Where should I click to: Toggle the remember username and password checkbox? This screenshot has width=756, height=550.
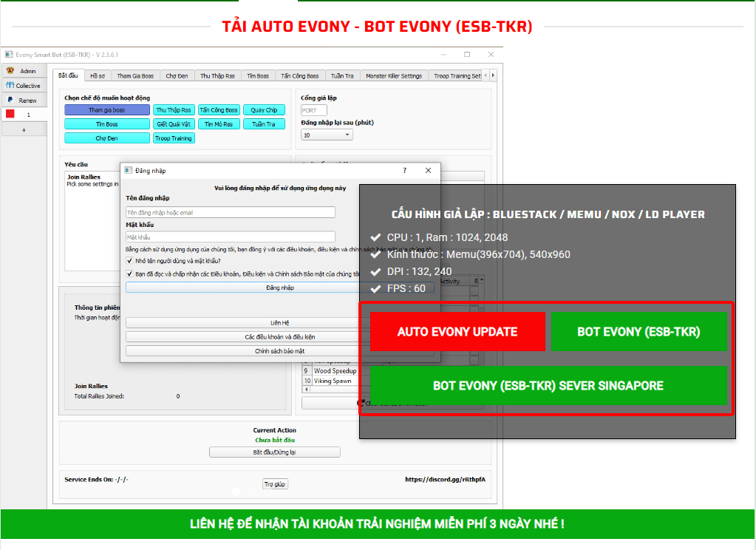(130, 261)
